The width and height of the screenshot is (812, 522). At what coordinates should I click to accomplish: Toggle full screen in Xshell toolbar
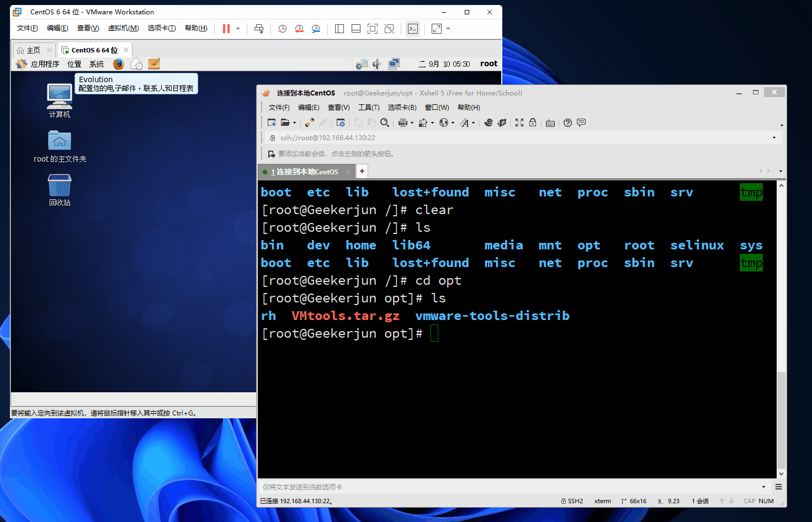coord(519,122)
